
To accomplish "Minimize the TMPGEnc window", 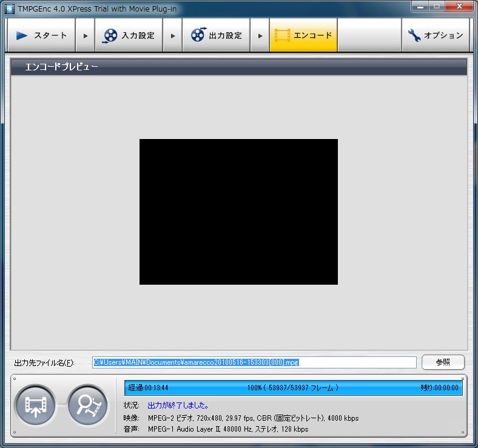I will click(420, 7).
